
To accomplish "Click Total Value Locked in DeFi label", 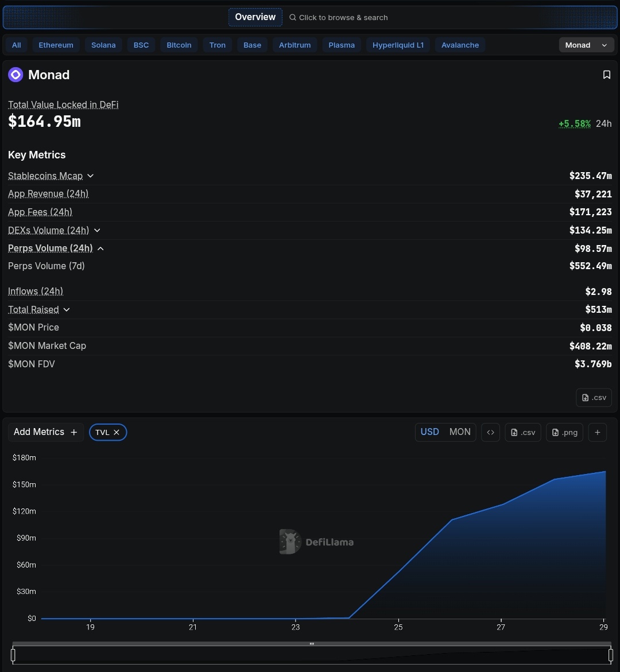I will (63, 104).
